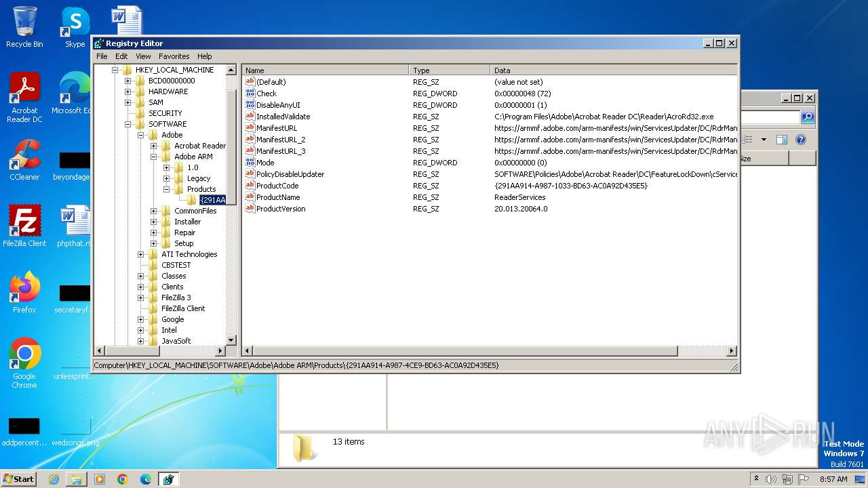Open the views dropdown in Explorer window
This screenshot has height=488, width=868.
764,140
